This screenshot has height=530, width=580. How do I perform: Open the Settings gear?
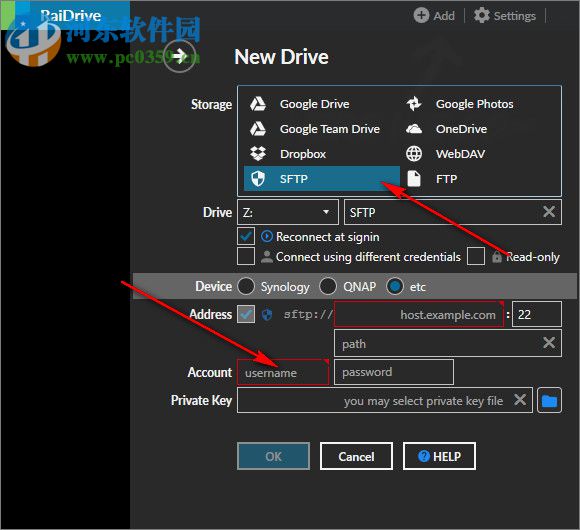tap(505, 16)
